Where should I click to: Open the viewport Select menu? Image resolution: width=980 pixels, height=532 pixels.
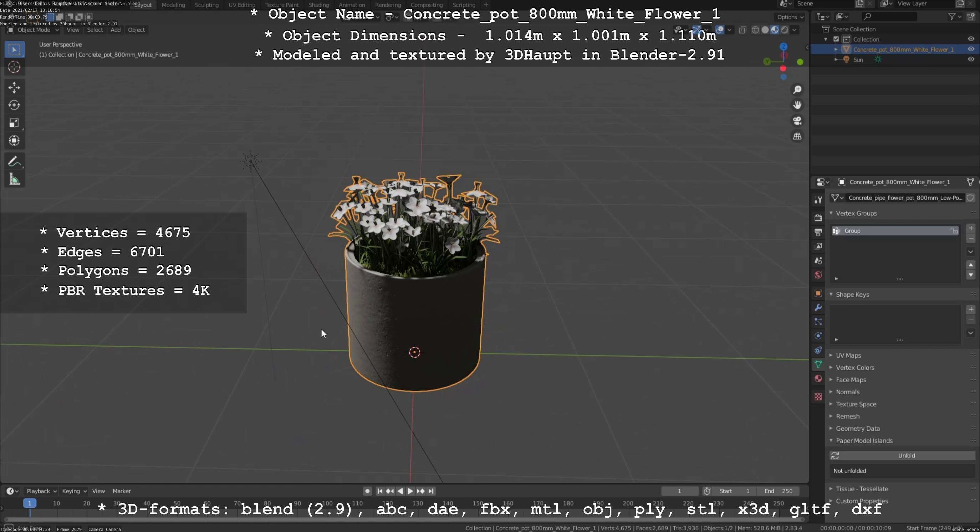[95, 30]
